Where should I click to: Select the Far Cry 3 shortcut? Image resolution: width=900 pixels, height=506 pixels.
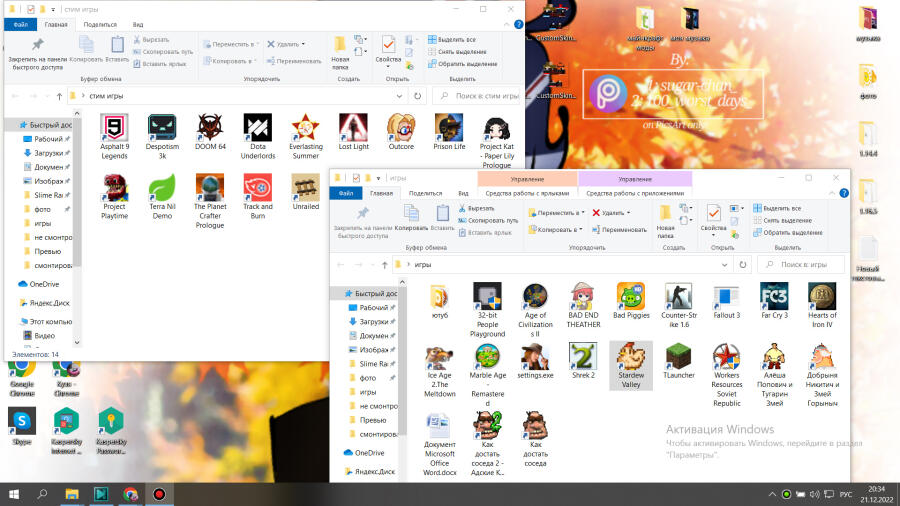774,301
